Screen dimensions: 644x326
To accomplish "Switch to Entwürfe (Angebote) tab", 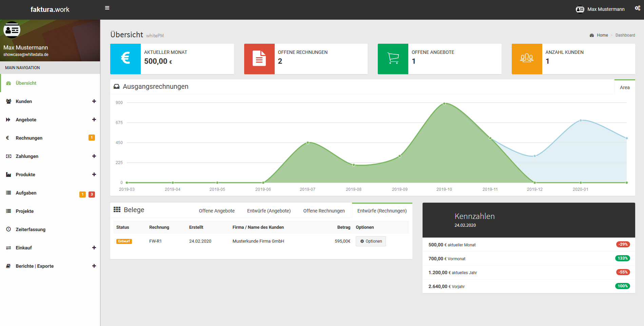I will 269,211.
